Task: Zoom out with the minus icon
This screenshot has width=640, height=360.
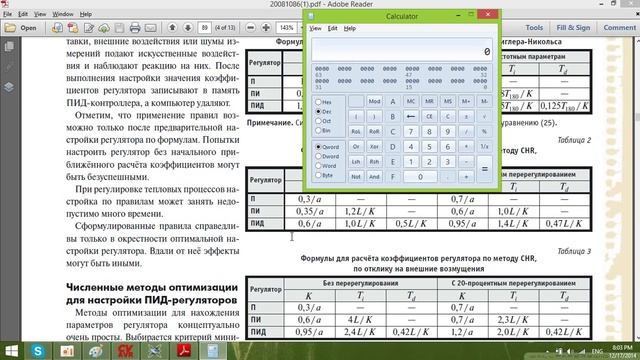Action: [x=251, y=28]
